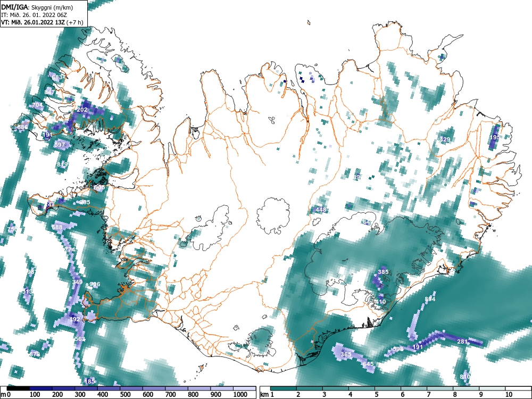
Task: Click the visibility value '448' on the map
Action: point(321,210)
